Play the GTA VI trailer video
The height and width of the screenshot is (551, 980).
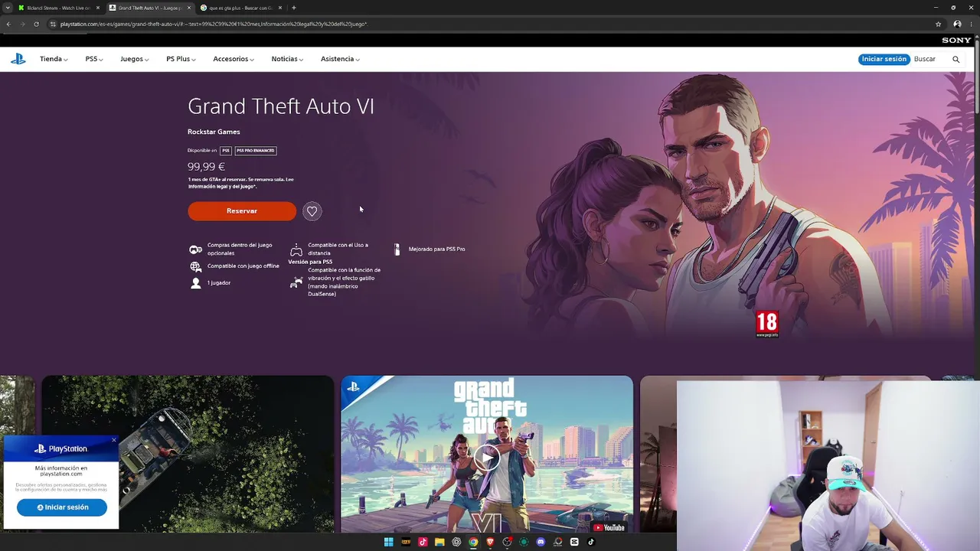tap(487, 458)
